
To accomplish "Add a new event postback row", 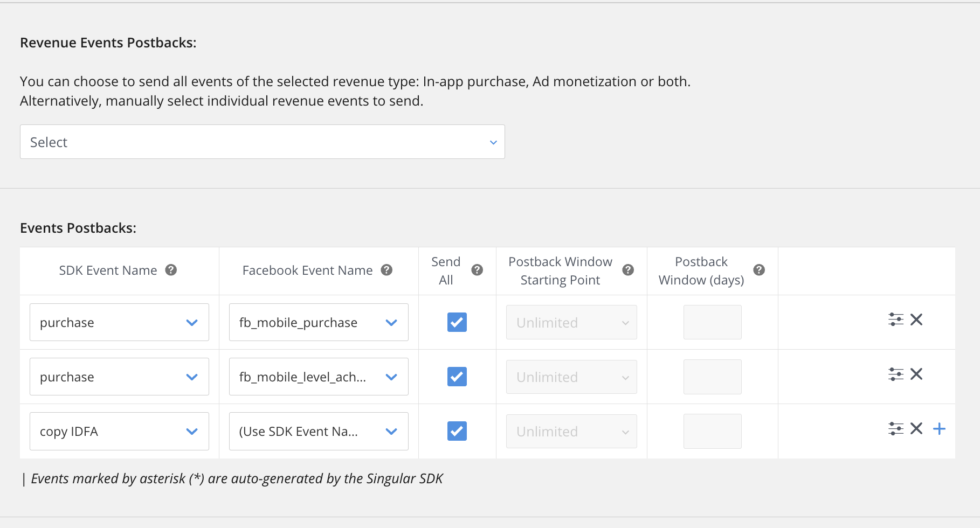I will pos(939,429).
